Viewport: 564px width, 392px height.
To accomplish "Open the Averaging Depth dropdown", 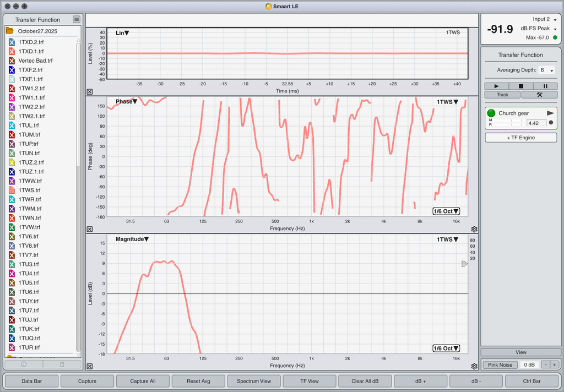I will pyautogui.click(x=546, y=70).
